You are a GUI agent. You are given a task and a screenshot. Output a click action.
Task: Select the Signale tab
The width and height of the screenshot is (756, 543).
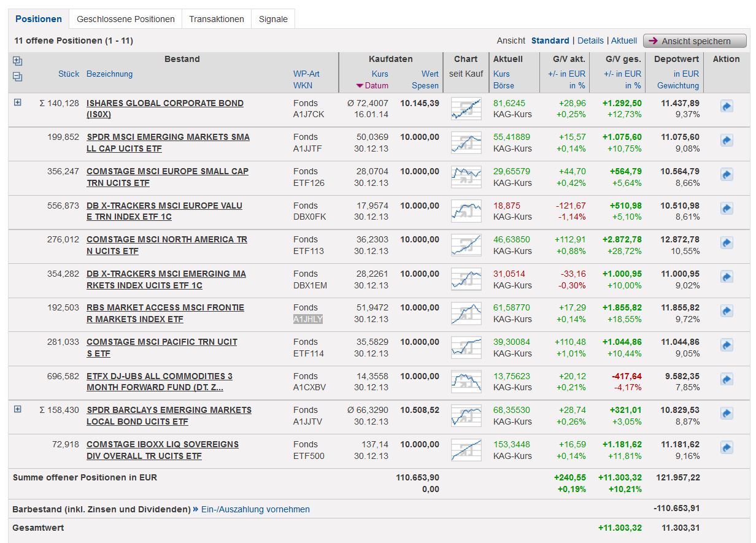tap(273, 19)
